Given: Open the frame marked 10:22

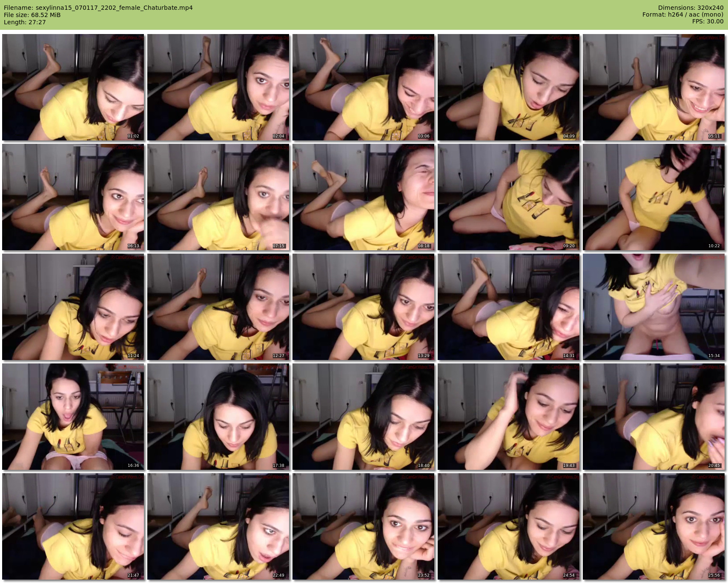Looking at the screenshot, I should click(654, 197).
